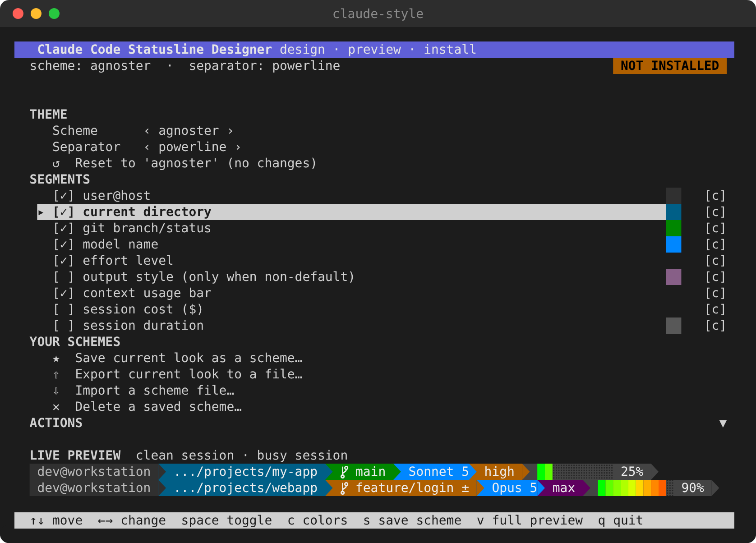Open colors [c] for session duration

(x=715, y=326)
